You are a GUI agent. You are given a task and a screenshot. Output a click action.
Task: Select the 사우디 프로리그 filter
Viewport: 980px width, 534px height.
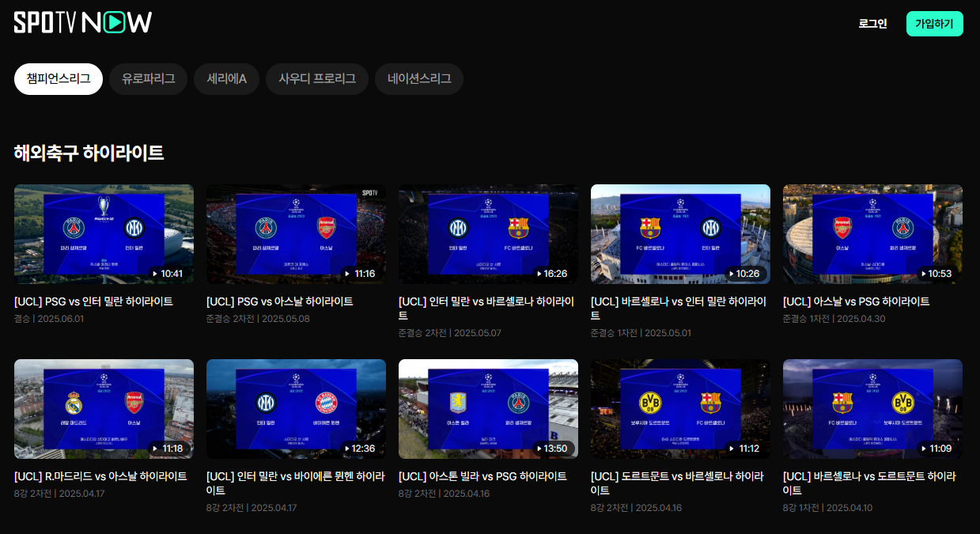tap(316, 78)
